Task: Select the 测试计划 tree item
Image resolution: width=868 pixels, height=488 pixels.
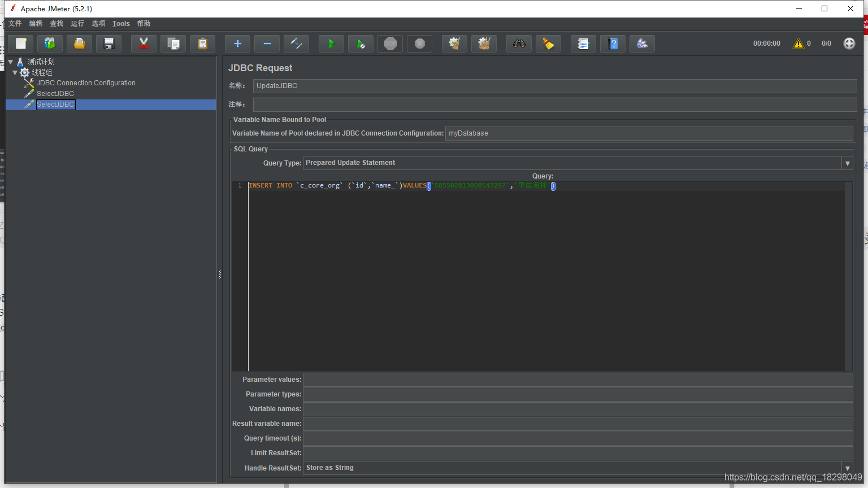Action: pos(41,62)
